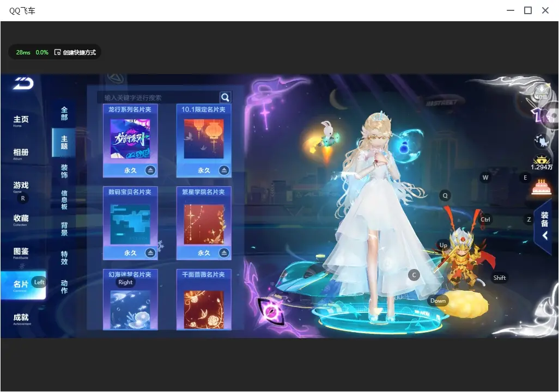This screenshot has width=559, height=392.
Task: Select the 10.1限定 lantern cover thumbnail
Action: click(x=204, y=139)
